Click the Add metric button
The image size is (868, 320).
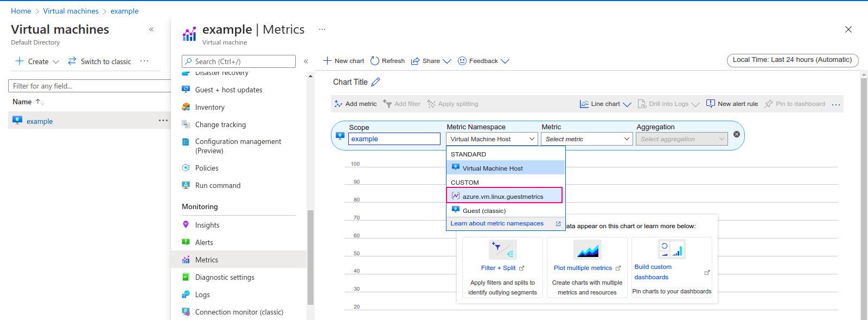pos(355,104)
